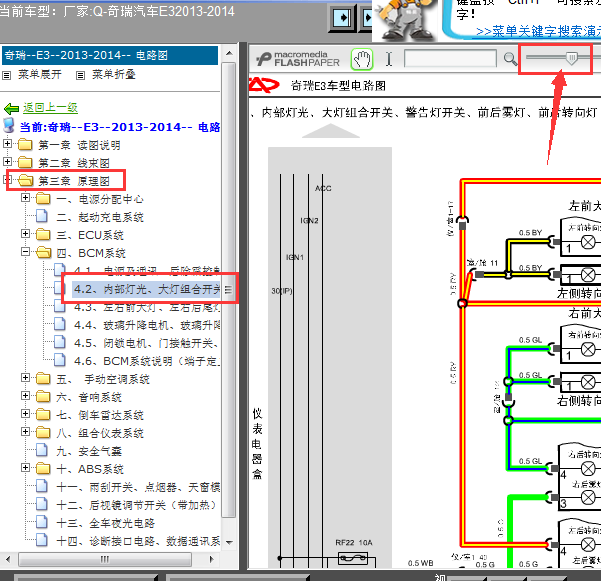The height and width of the screenshot is (581, 601).
Task: Open the 菜单关键字搜索演示 link
Action: click(x=538, y=31)
